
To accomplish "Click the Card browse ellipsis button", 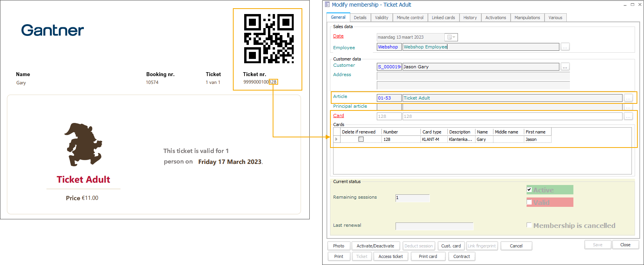I will point(628,116).
